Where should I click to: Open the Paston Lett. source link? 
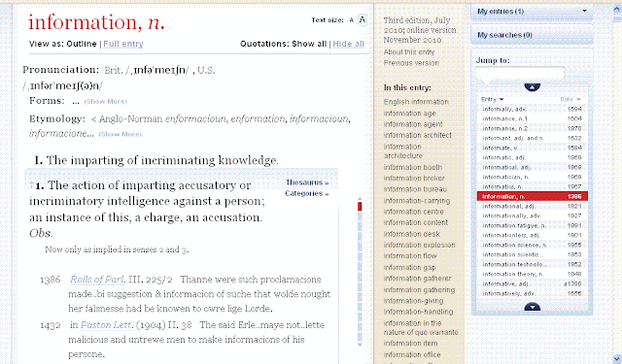(x=107, y=325)
